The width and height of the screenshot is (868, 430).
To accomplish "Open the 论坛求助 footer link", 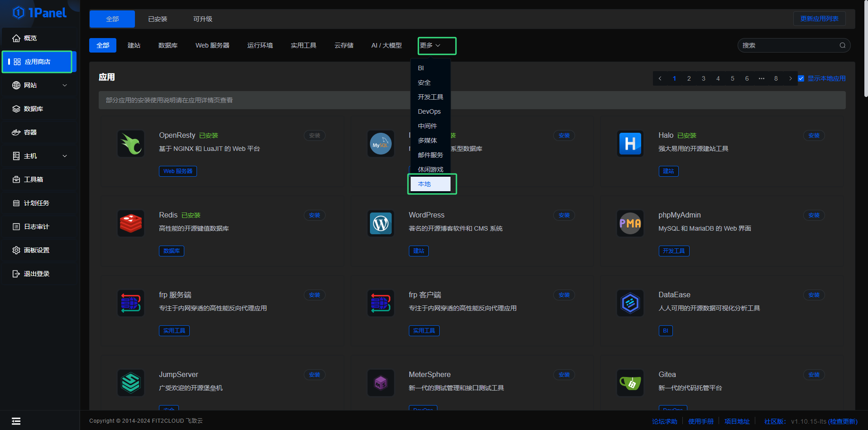I will click(x=664, y=421).
